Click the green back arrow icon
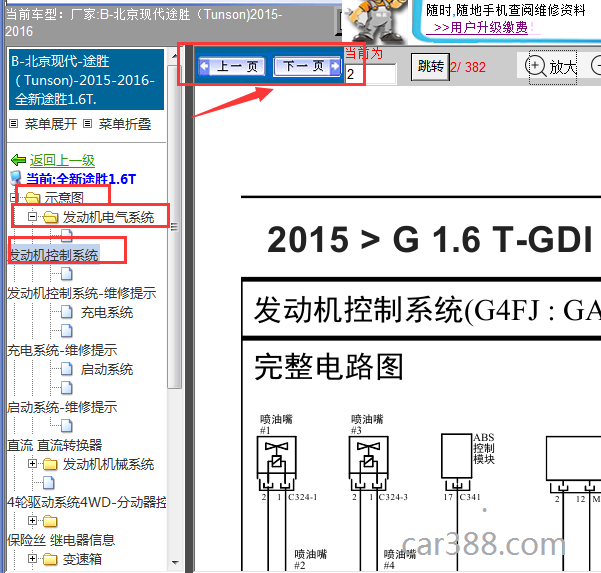 pos(18,160)
